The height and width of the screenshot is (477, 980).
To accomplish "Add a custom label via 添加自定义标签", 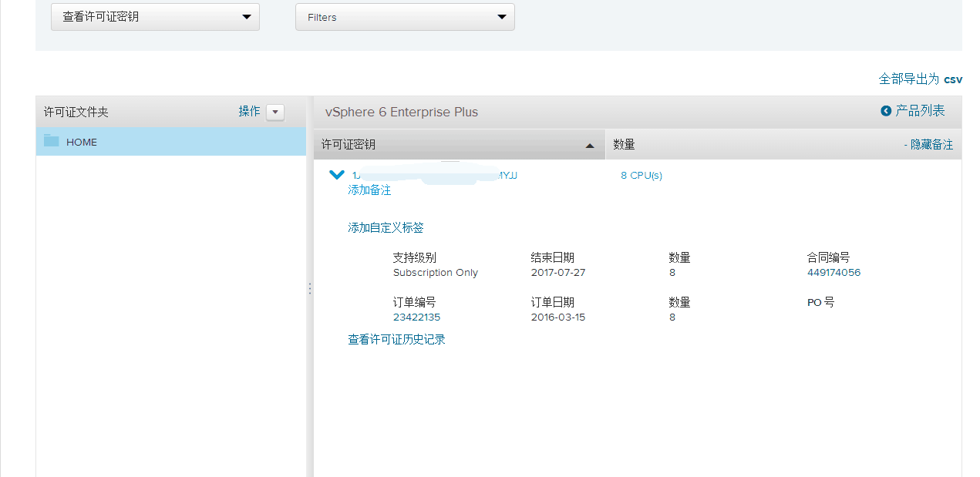I will coord(386,227).
